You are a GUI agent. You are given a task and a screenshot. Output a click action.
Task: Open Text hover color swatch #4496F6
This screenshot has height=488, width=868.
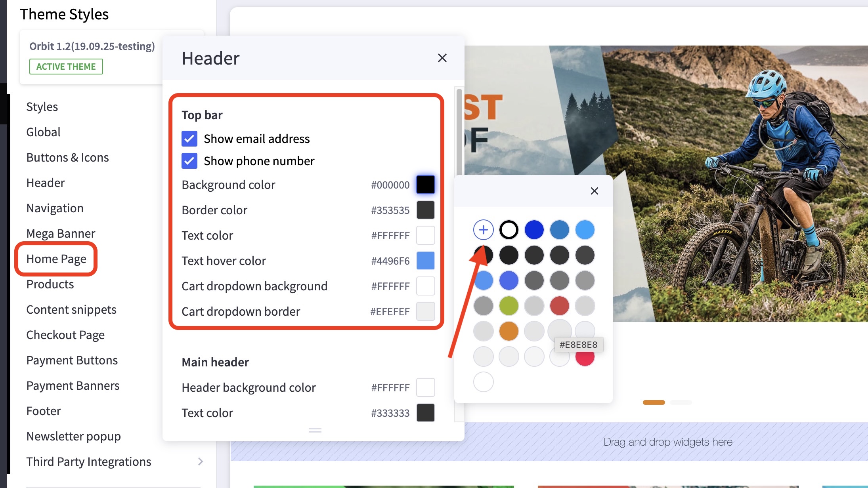[425, 261]
